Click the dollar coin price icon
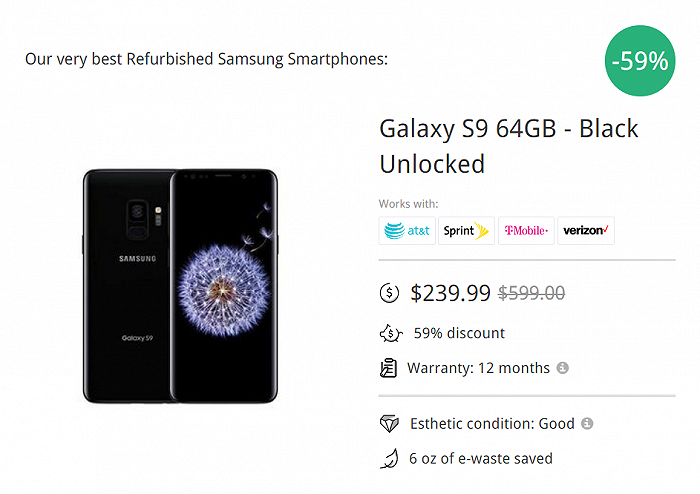This screenshot has width=700, height=494. coord(390,293)
